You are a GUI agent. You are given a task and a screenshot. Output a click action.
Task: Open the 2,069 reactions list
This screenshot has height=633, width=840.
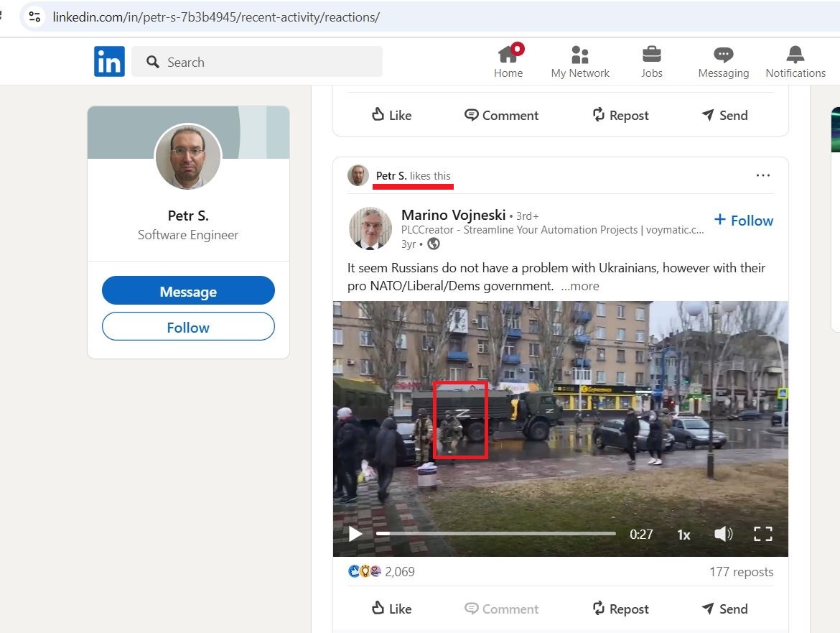coord(381,571)
